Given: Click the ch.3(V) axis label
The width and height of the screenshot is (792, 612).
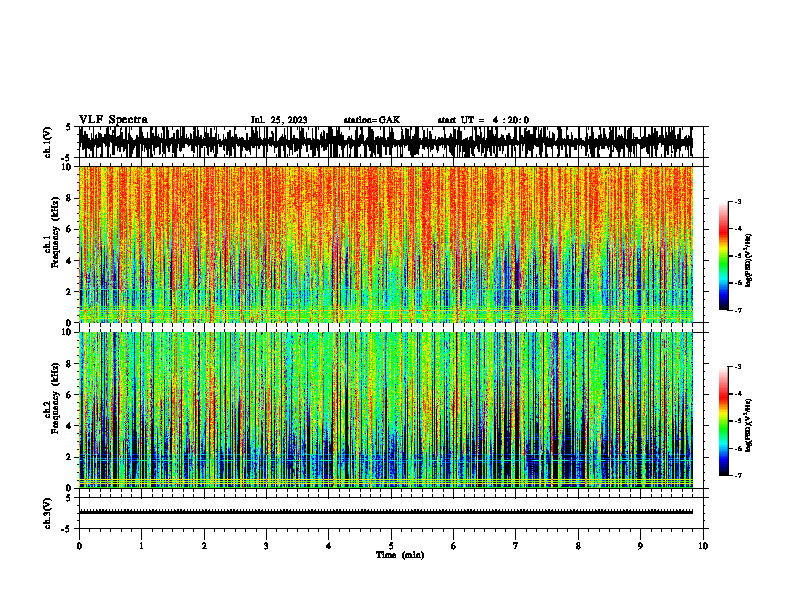Looking at the screenshot, I should [48, 513].
